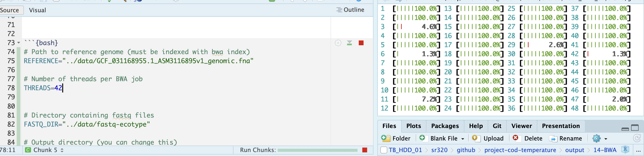Viewport: 644px width, 156px height.
Task: Open the More gear dropdown in Files
Action: [600, 138]
